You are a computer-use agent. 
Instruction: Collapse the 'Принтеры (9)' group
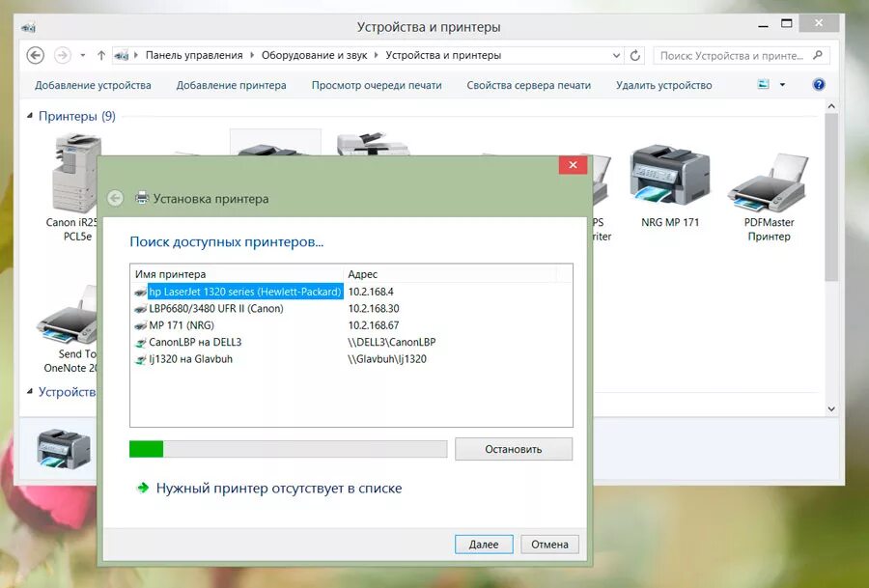pyautogui.click(x=30, y=116)
